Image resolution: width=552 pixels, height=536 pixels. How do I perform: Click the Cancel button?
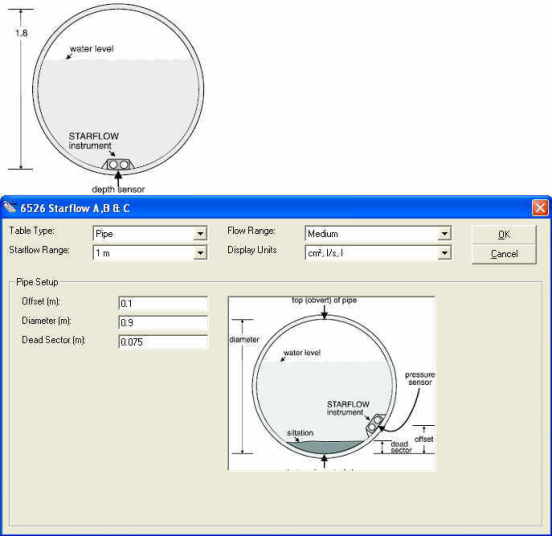504,254
